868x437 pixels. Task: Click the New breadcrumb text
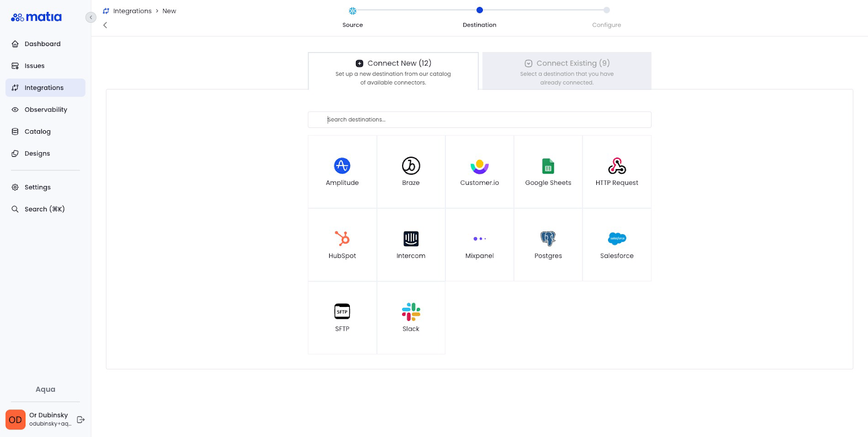pyautogui.click(x=169, y=11)
